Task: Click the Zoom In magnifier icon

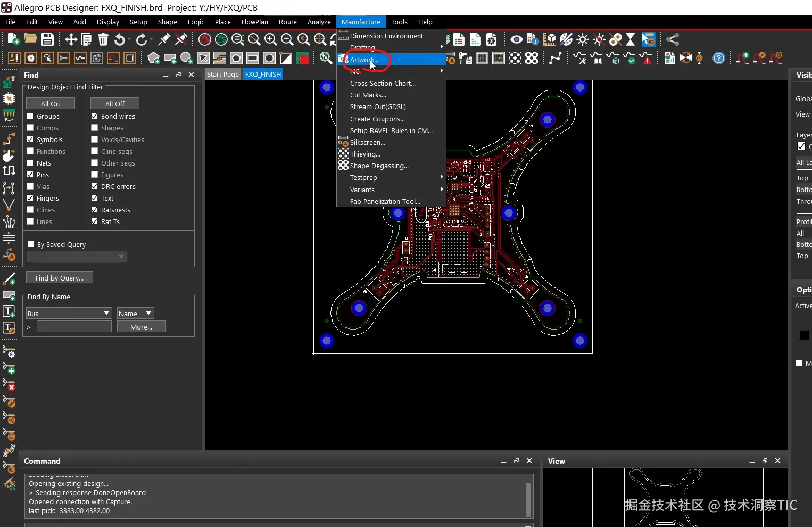Action: click(270, 39)
